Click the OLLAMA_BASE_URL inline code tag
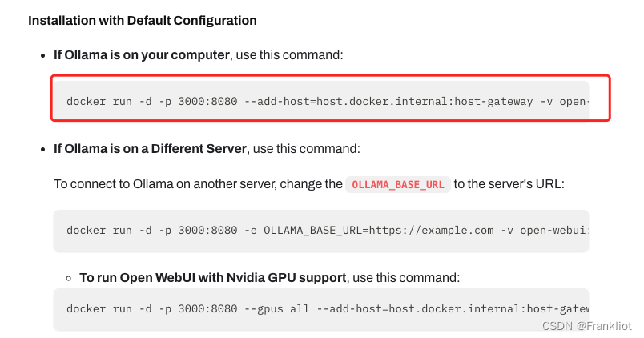The height and width of the screenshot is (338, 644). tap(398, 184)
